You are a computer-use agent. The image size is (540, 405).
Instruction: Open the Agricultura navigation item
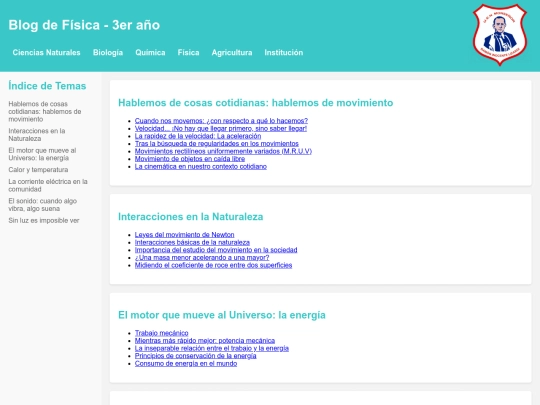[232, 53]
